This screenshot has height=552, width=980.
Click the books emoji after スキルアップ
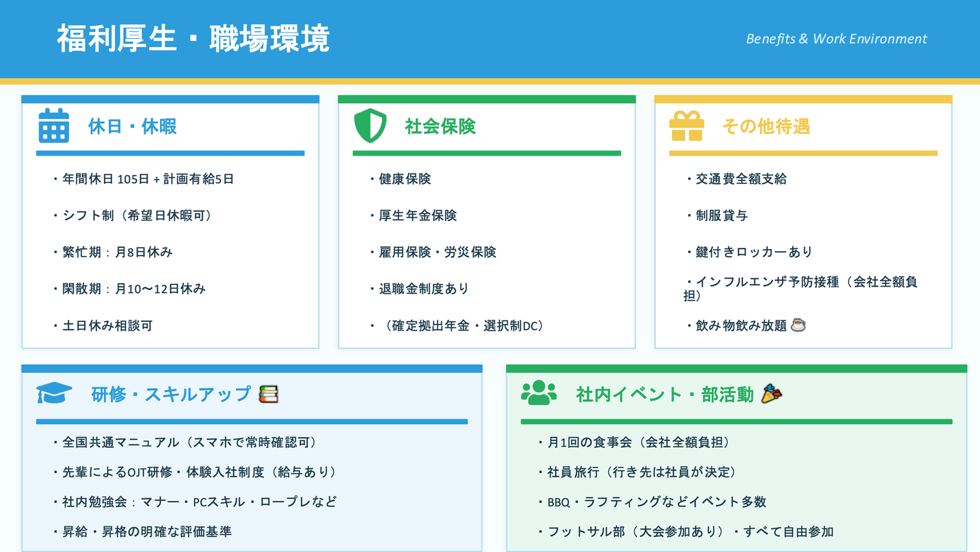269,394
